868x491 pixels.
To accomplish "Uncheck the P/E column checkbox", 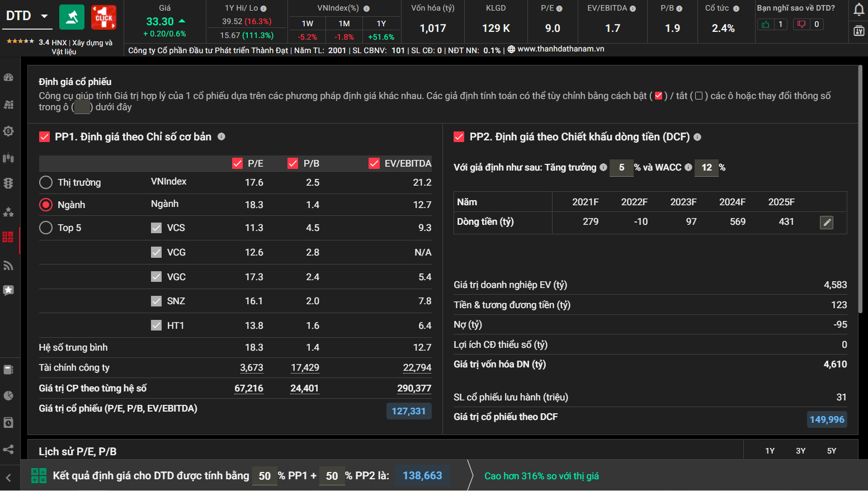I will tap(237, 163).
